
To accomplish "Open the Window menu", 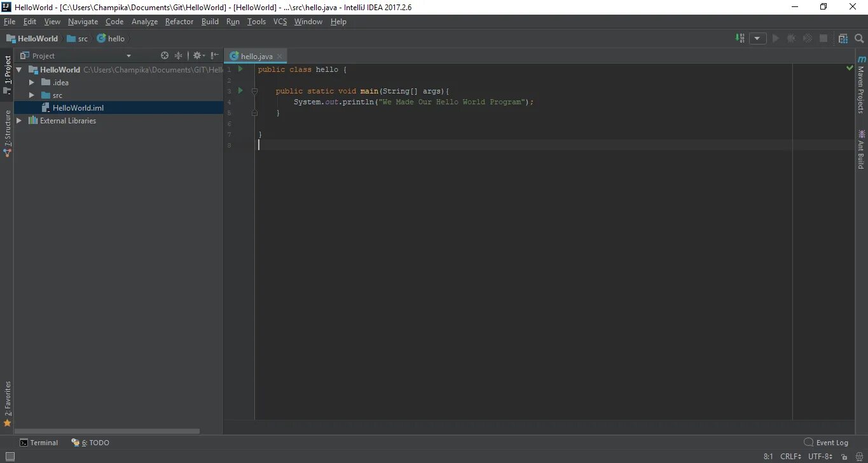I will tap(308, 22).
